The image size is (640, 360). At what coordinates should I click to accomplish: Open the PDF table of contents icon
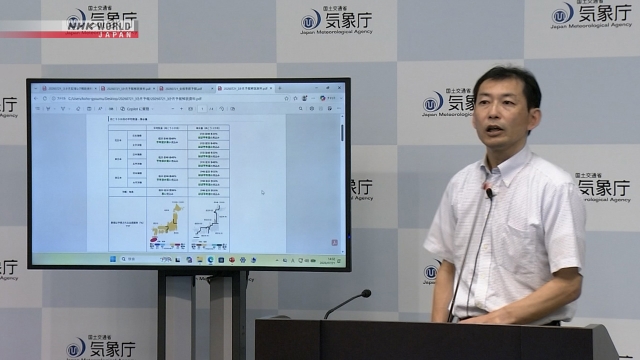click(x=38, y=109)
